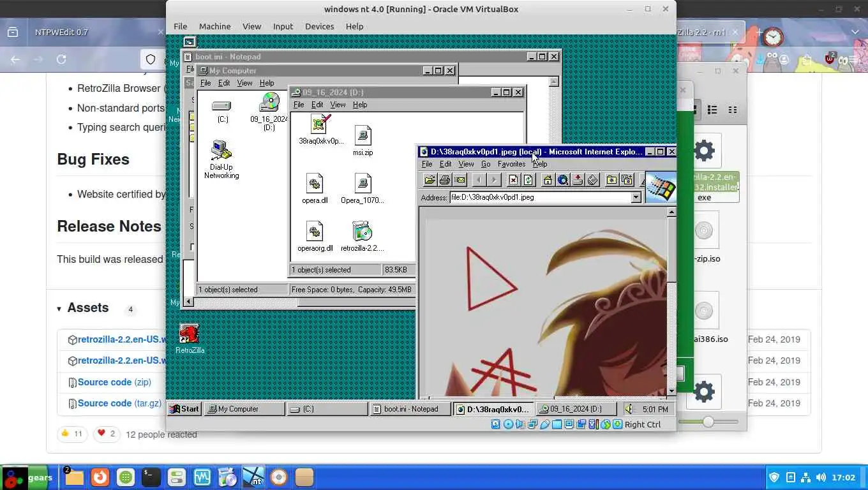Open the browser tab list chevron
The height and width of the screenshot is (490, 868).
click(x=855, y=32)
